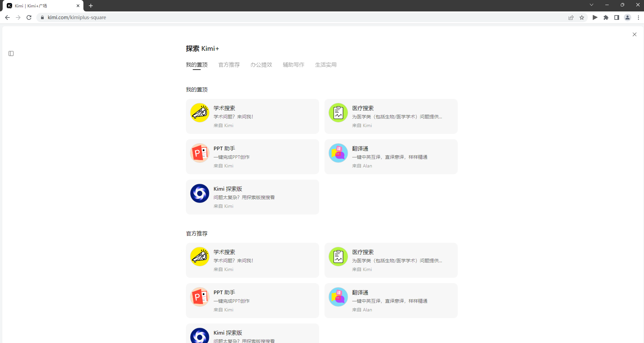This screenshot has height=343, width=644.
Task: Toggle the sidebar panel icon
Action: pyautogui.click(x=11, y=53)
